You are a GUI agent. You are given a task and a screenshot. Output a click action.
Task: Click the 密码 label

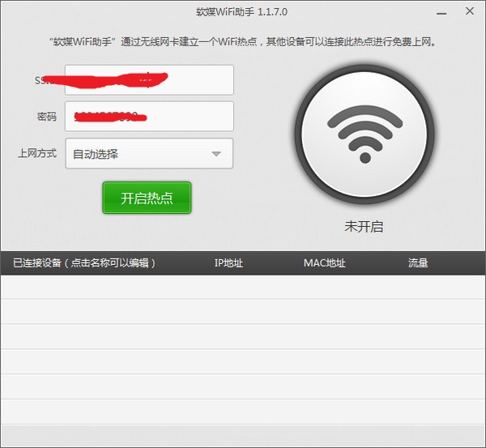[47, 117]
